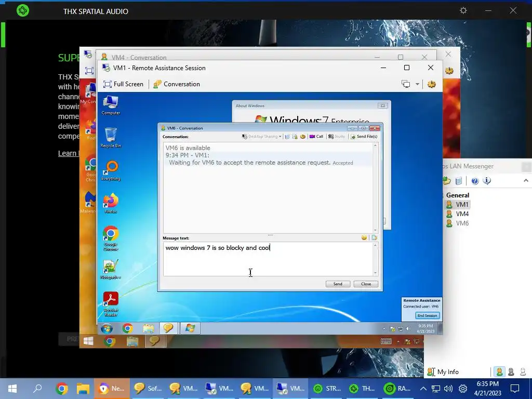Image resolution: width=532 pixels, height=399 pixels.
Task: Open the emoticon smiley picker
Action: [x=364, y=237]
